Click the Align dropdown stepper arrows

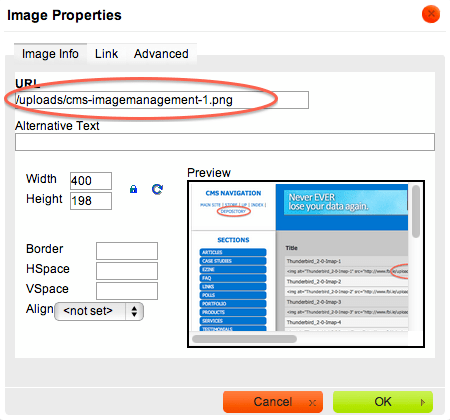tap(134, 311)
